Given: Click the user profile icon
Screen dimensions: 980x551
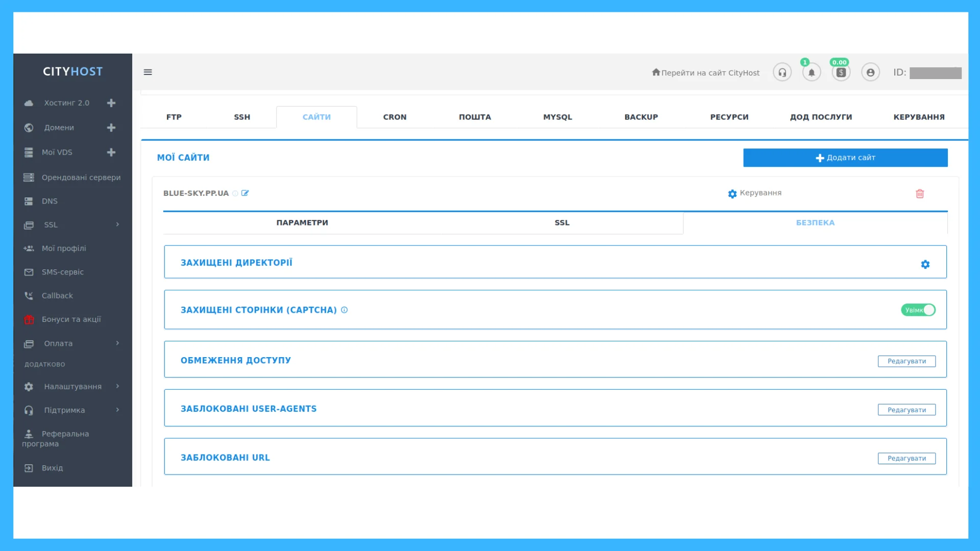Looking at the screenshot, I should (x=870, y=72).
